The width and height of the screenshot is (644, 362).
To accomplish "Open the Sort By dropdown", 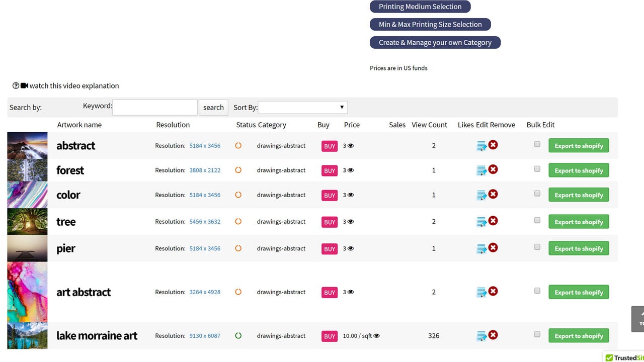I will coord(303,107).
